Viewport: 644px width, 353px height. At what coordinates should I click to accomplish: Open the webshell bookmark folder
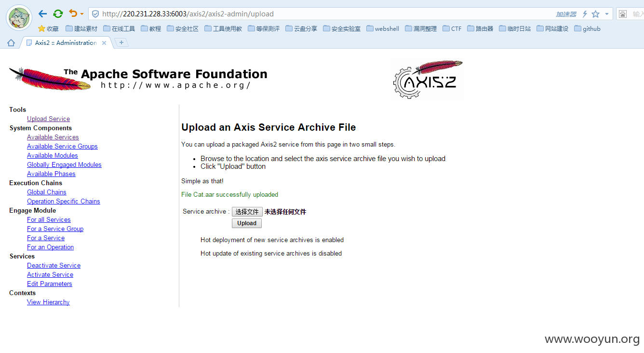(383, 28)
